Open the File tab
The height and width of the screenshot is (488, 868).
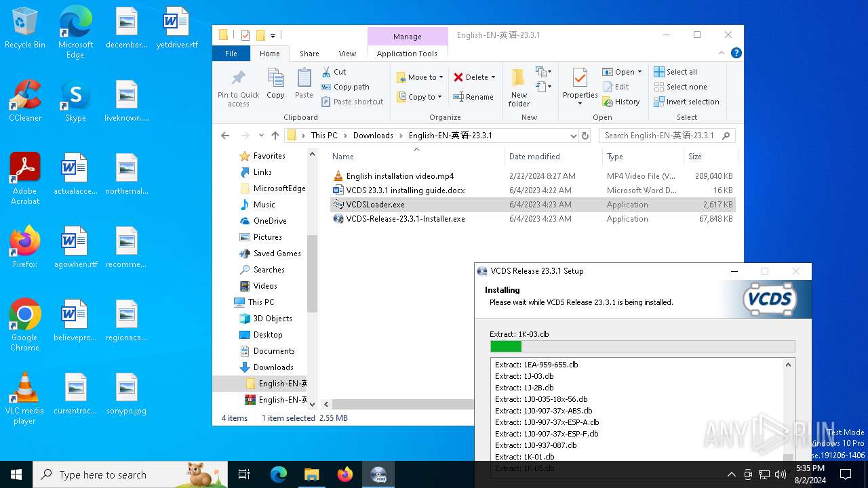231,54
